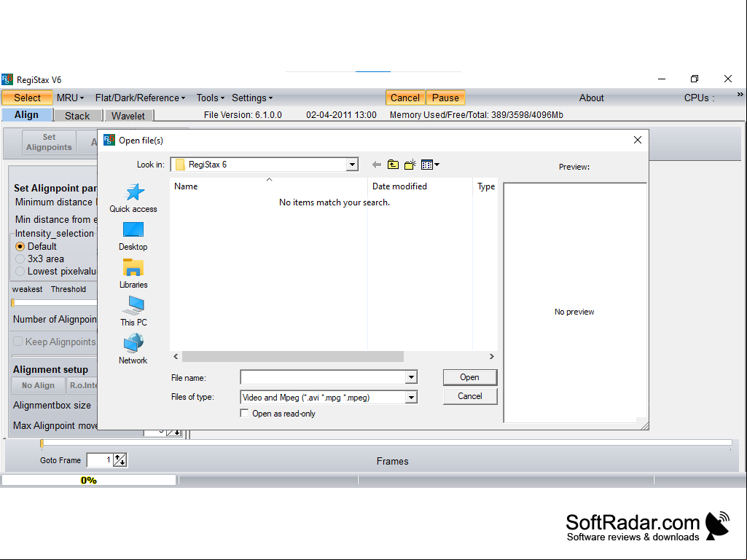Open the MRU dropdown menu
This screenshot has height=560, width=747.
click(70, 98)
